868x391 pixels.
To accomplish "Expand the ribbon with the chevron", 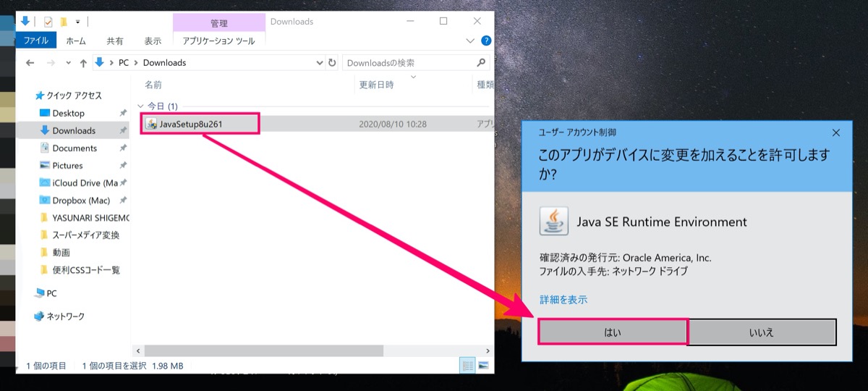I will [471, 41].
